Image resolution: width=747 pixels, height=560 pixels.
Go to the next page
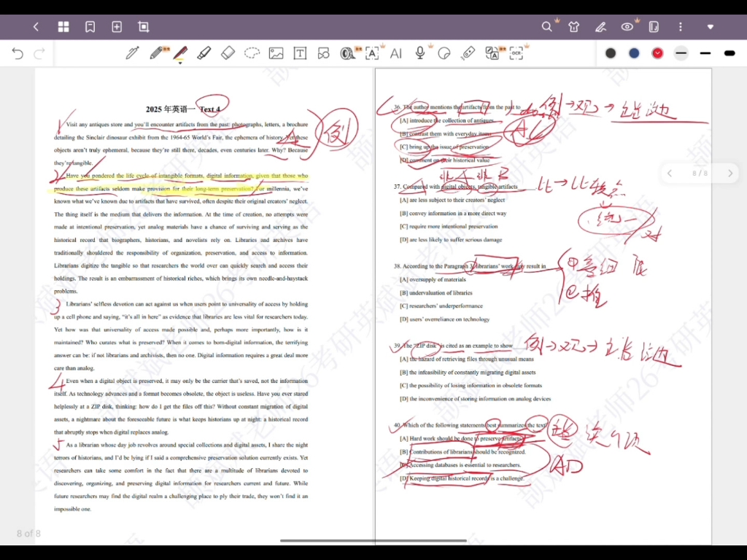(x=729, y=174)
